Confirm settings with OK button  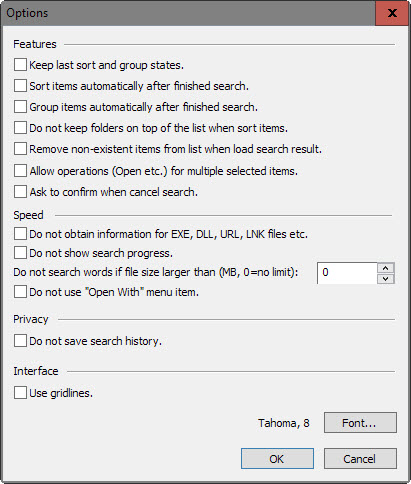(277, 459)
